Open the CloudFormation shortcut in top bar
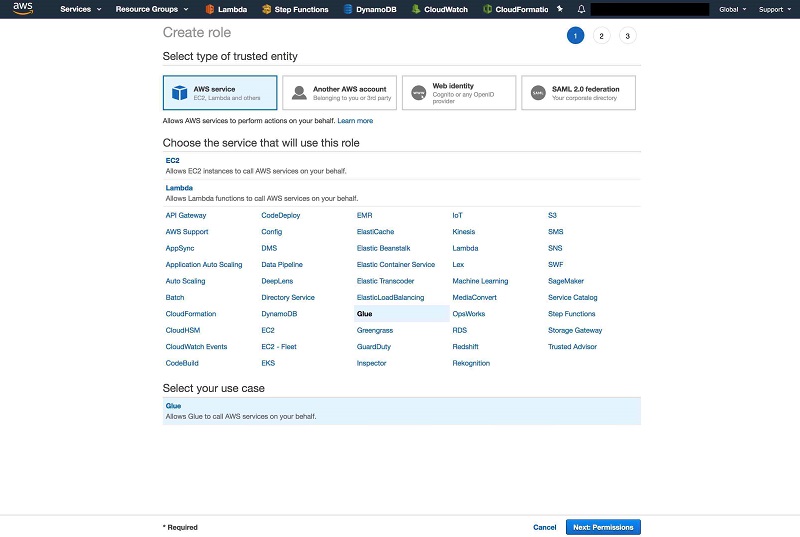800x537 pixels. click(x=515, y=9)
